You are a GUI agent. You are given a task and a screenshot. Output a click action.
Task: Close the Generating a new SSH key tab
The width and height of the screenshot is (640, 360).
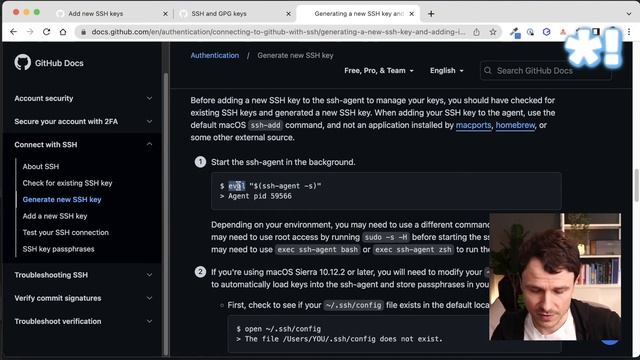pyautogui.click(x=411, y=13)
